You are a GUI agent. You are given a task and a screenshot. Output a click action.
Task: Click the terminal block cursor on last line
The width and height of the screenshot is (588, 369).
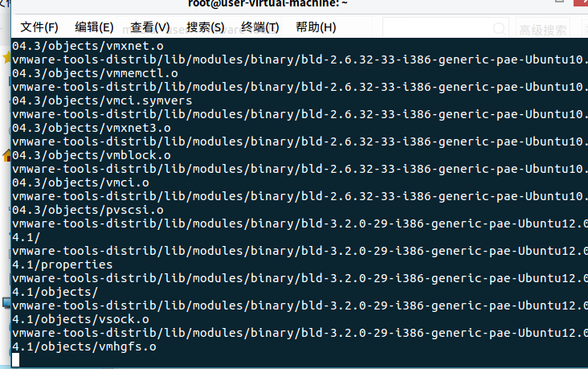pos(15,360)
